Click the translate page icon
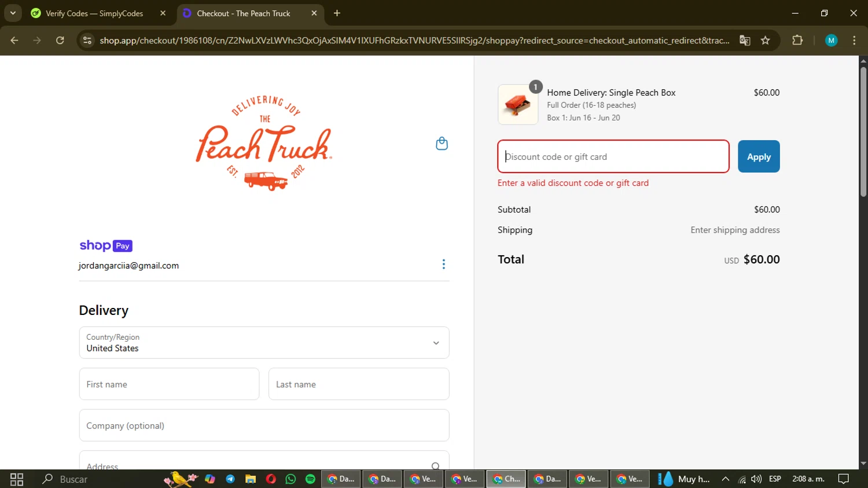Viewport: 868px width, 488px height. coord(745,41)
